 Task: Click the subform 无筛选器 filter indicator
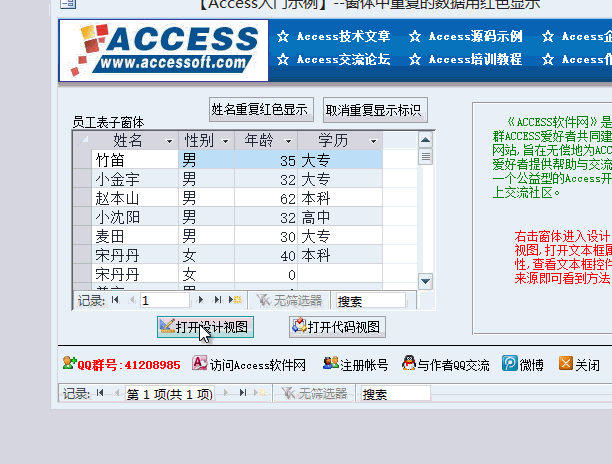click(289, 300)
